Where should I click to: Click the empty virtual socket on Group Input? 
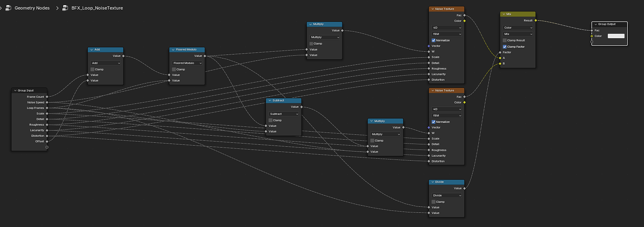(47, 147)
